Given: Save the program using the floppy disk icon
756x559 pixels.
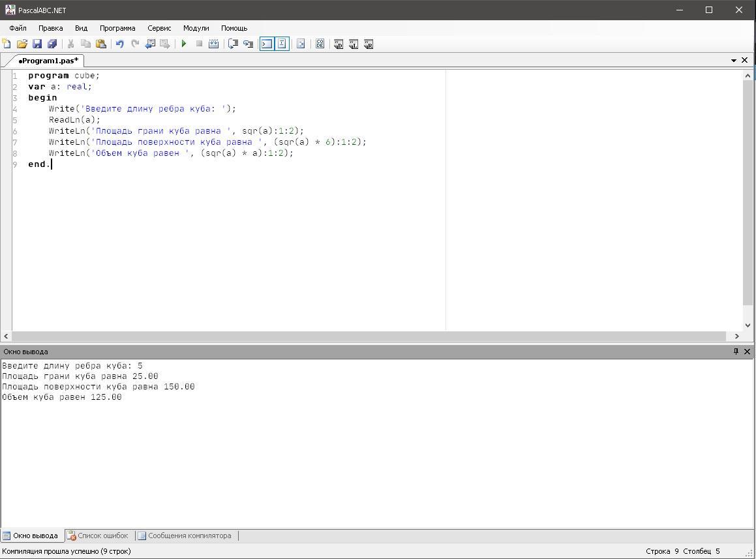Looking at the screenshot, I should tap(37, 44).
